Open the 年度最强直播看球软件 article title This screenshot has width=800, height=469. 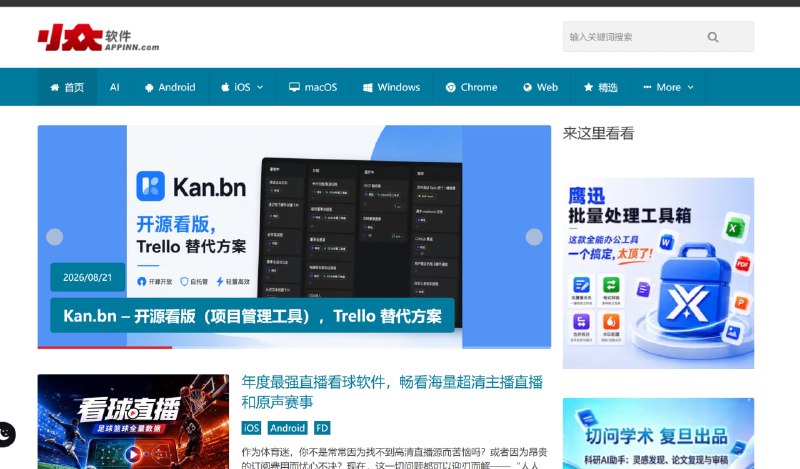click(392, 392)
